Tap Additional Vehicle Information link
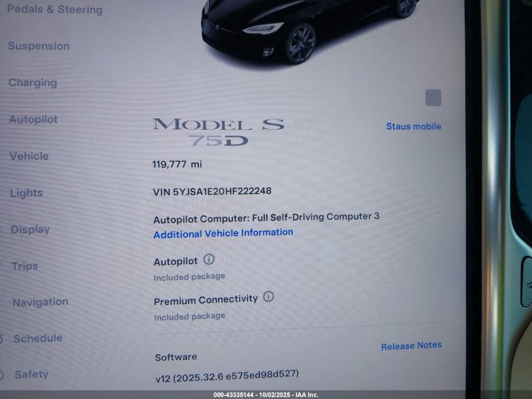 224,233
